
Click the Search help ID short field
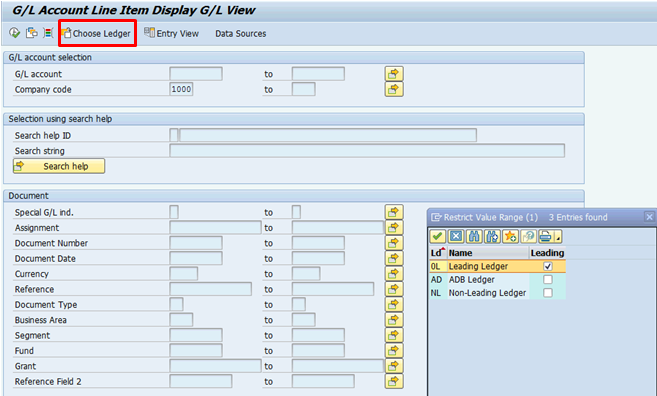tap(174, 135)
